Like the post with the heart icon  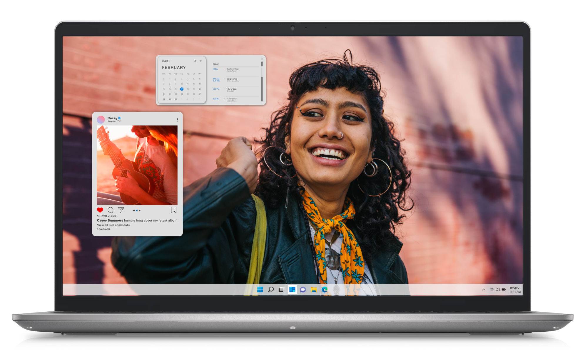coord(100,210)
